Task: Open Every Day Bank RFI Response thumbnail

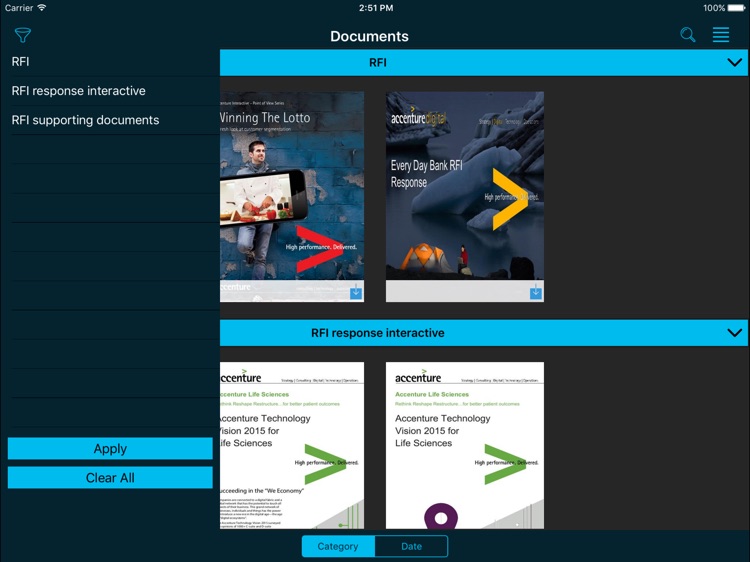Action: pyautogui.click(x=464, y=197)
